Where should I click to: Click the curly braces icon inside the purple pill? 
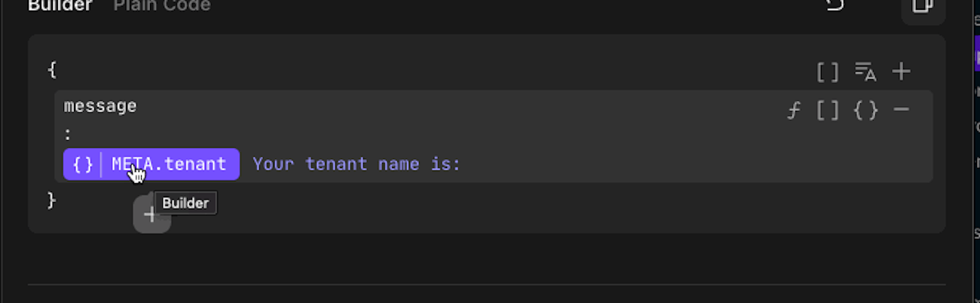click(83, 164)
